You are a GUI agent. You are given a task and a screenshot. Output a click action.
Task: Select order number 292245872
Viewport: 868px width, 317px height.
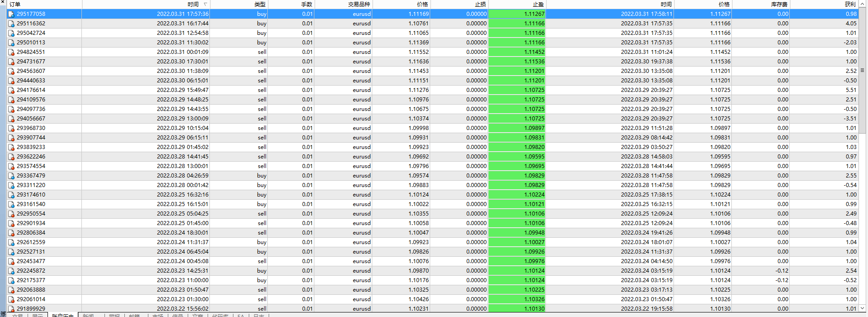[31, 271]
